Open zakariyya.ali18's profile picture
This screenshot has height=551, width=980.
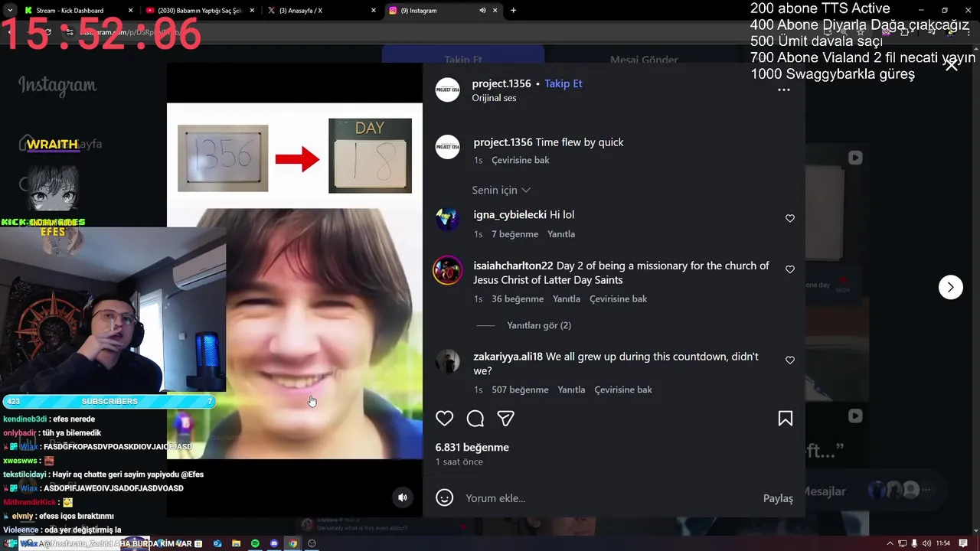pyautogui.click(x=448, y=361)
